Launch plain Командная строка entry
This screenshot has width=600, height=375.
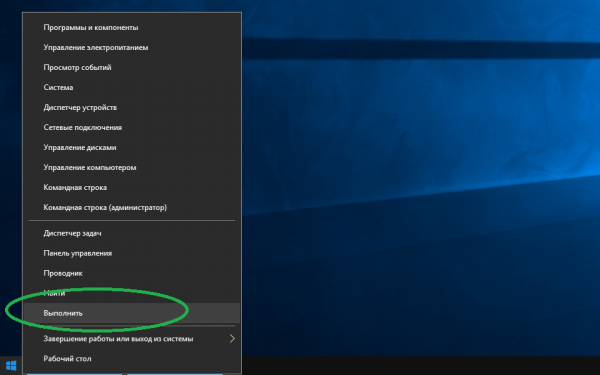pos(132,188)
